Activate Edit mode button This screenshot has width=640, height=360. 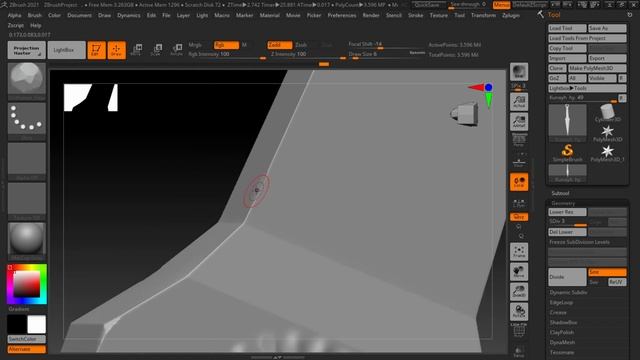click(x=96, y=50)
